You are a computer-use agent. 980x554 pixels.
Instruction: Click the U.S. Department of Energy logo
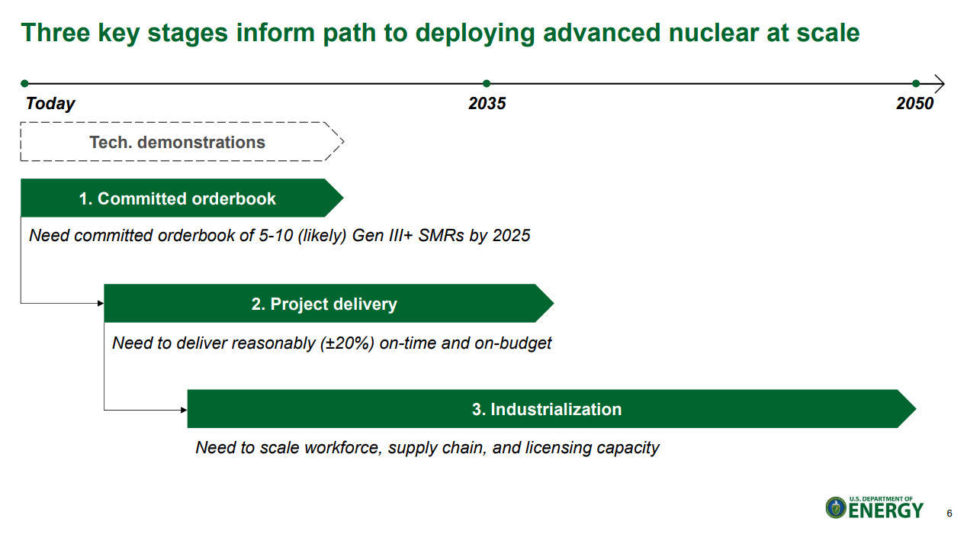[x=874, y=508]
